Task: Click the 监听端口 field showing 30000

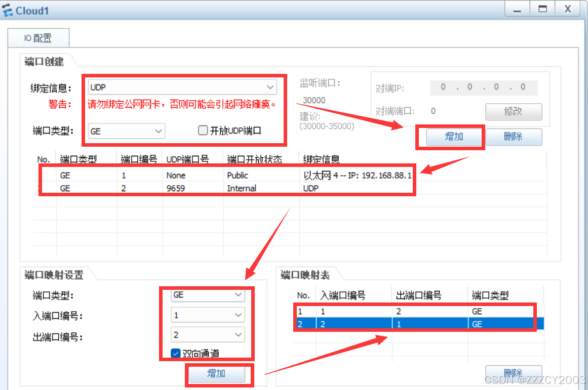Action: point(315,100)
